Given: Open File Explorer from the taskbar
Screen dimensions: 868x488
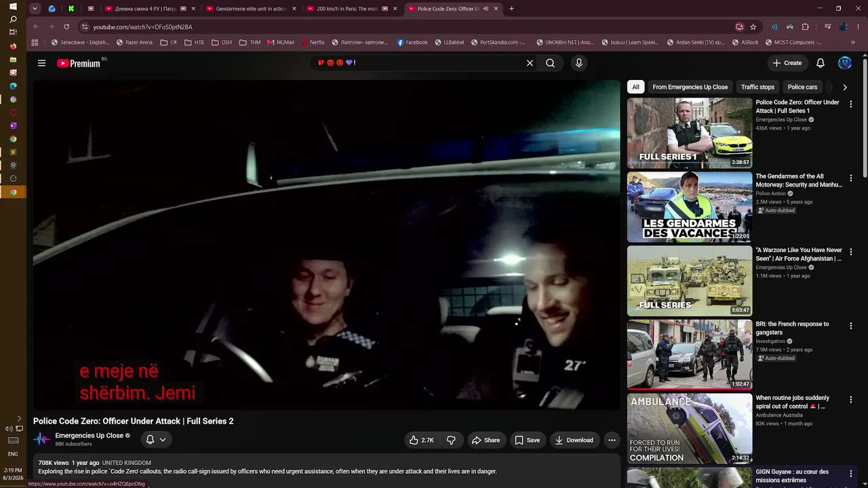Looking at the screenshot, I should pos(13,60).
